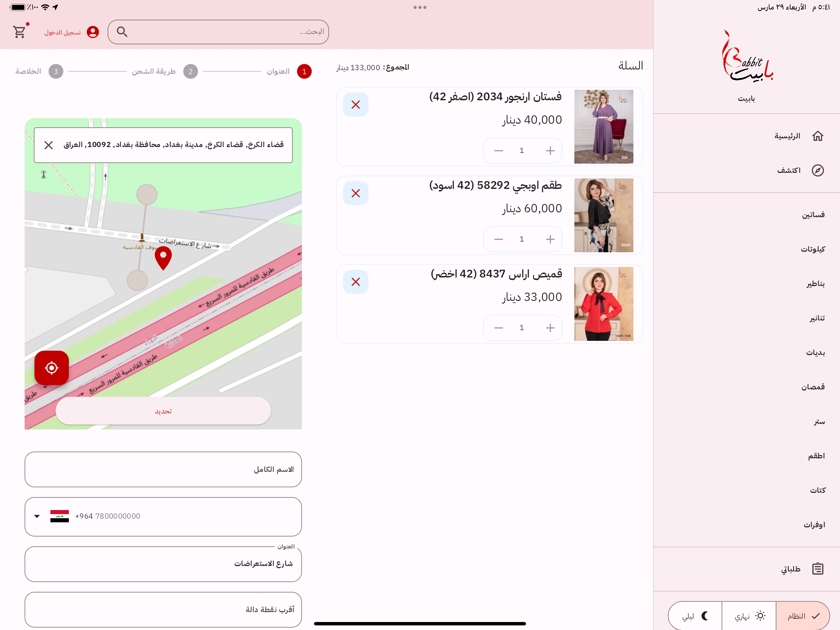Image resolution: width=840 pixels, height=630 pixels.
Task: Increase quantity of قميص اراس 8437
Action: pyautogui.click(x=550, y=328)
